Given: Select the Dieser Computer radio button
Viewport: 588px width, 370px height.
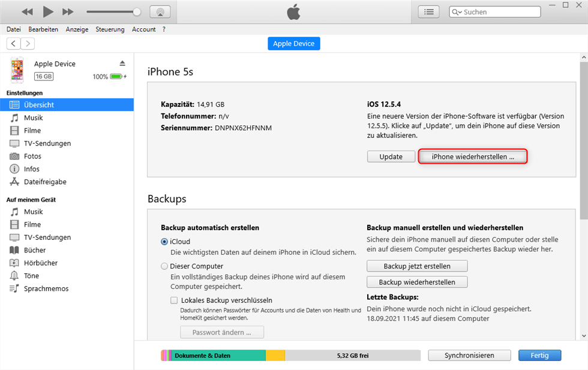Looking at the screenshot, I should [x=164, y=266].
